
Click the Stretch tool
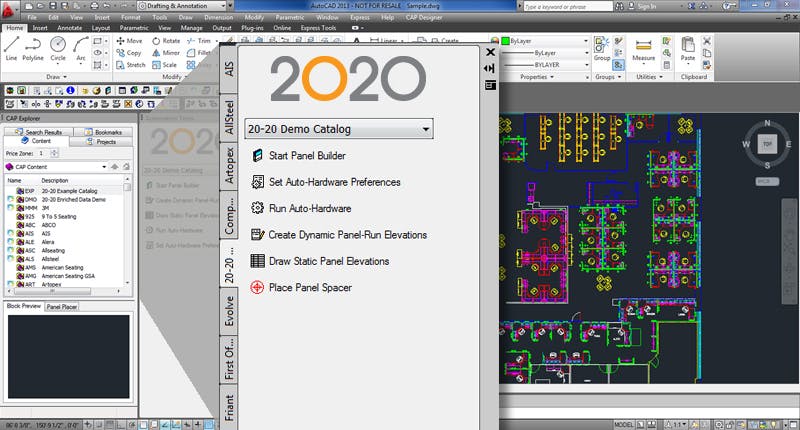pyautogui.click(x=131, y=65)
